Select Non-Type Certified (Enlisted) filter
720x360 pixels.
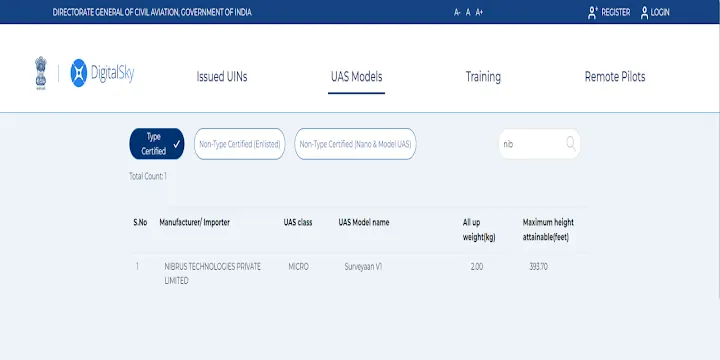point(240,144)
